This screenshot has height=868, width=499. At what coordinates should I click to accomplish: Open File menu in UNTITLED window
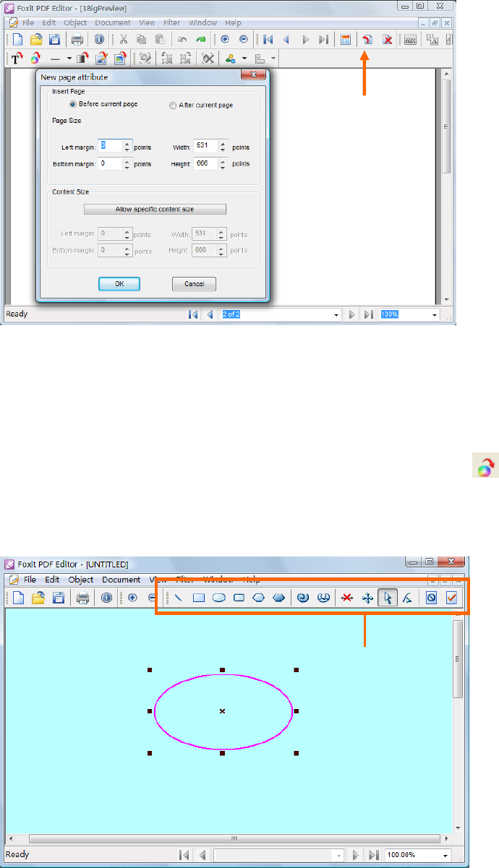[30, 580]
